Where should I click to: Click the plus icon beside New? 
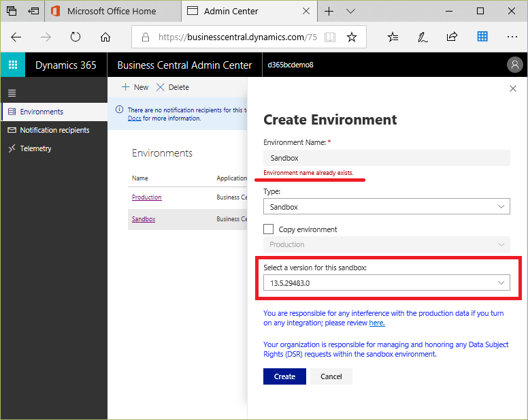(125, 87)
